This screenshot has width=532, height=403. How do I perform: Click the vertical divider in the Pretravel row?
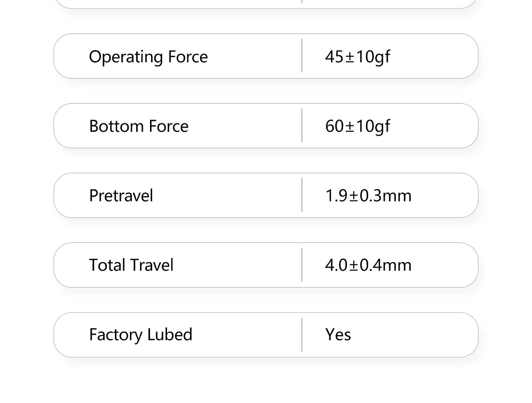coord(302,195)
